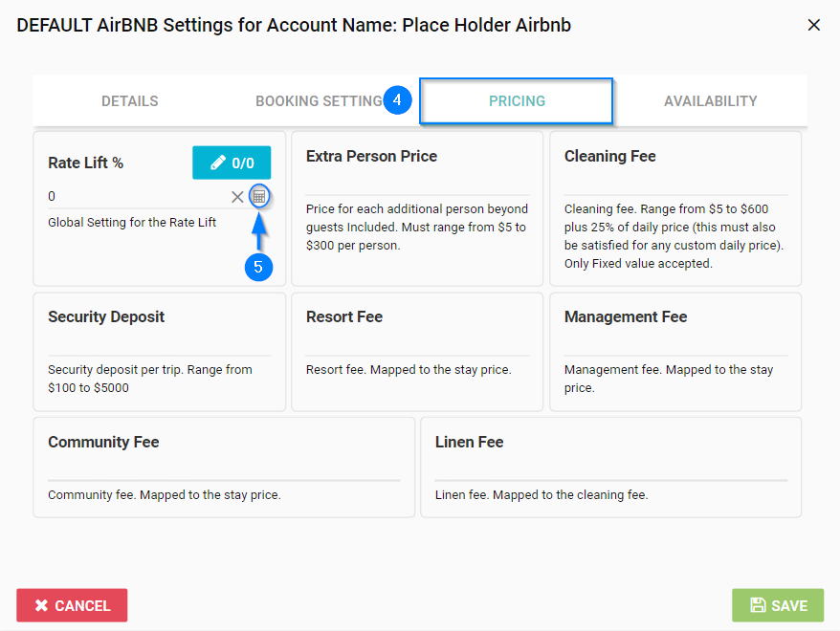Close the AirBNB settings dialog

coord(814,25)
